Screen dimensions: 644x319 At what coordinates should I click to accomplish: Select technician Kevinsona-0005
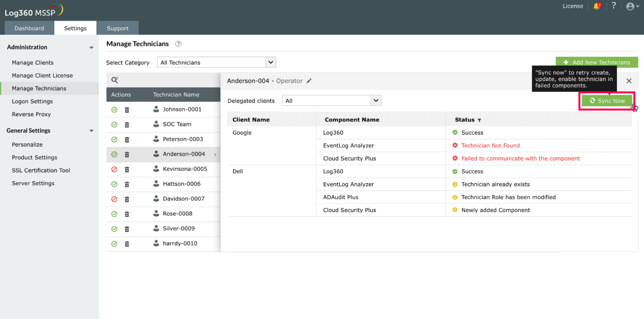click(185, 169)
